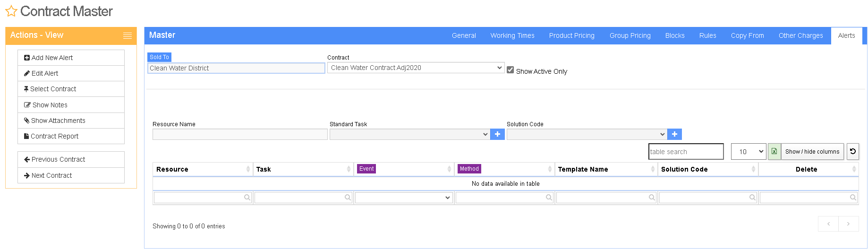Image resolution: width=868 pixels, height=251 pixels.
Task: Expand the Standard Task dropdown
Action: [x=409, y=134]
